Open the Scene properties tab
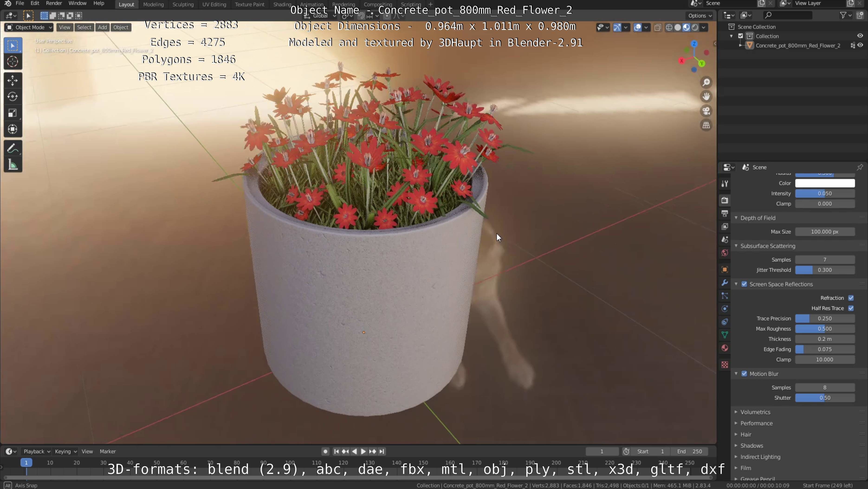The height and width of the screenshot is (489, 868). (x=725, y=240)
